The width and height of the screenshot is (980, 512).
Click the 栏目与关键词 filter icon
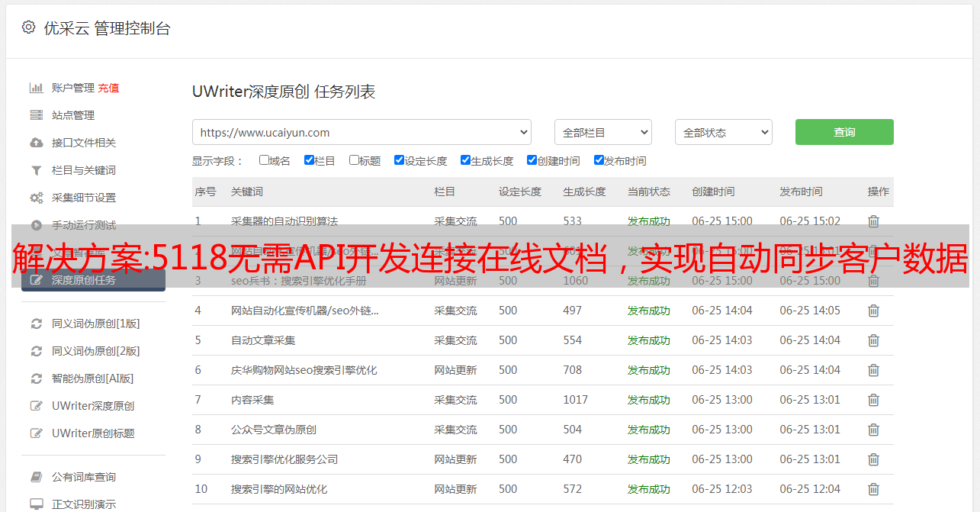[x=36, y=170]
